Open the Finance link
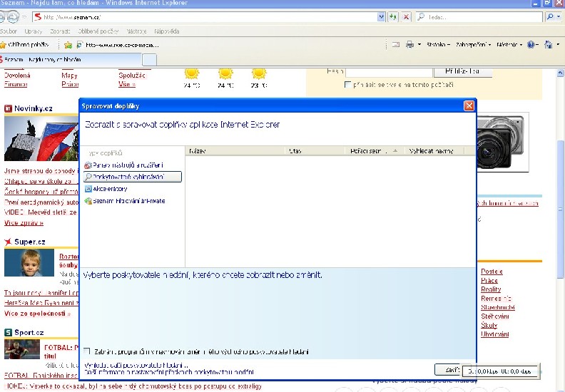565x392 pixels. coord(16,84)
